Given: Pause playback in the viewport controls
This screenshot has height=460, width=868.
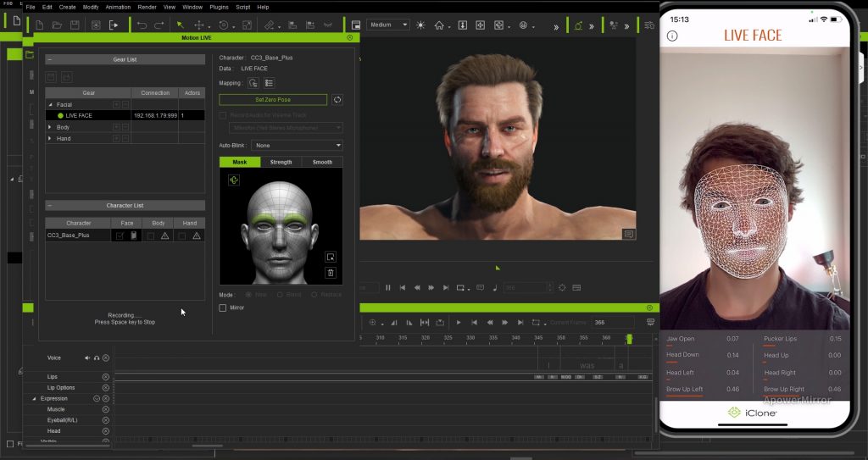Looking at the screenshot, I should [388, 288].
